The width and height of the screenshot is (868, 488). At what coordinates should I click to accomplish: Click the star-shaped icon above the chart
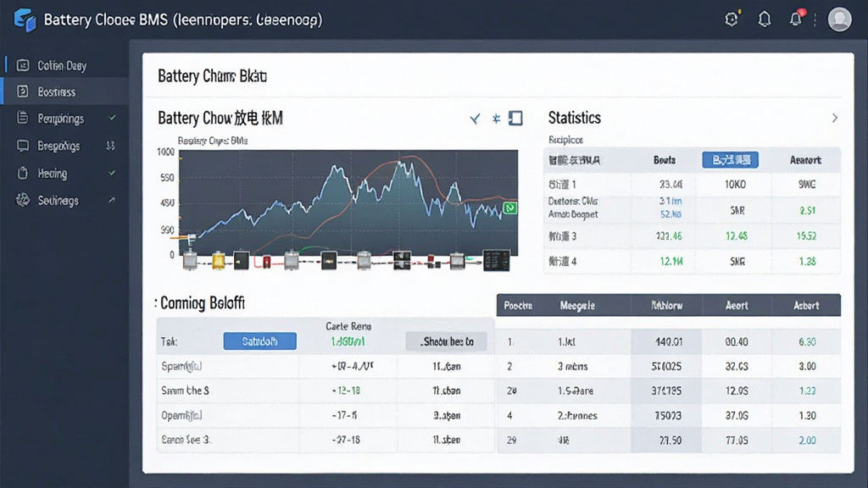click(496, 119)
